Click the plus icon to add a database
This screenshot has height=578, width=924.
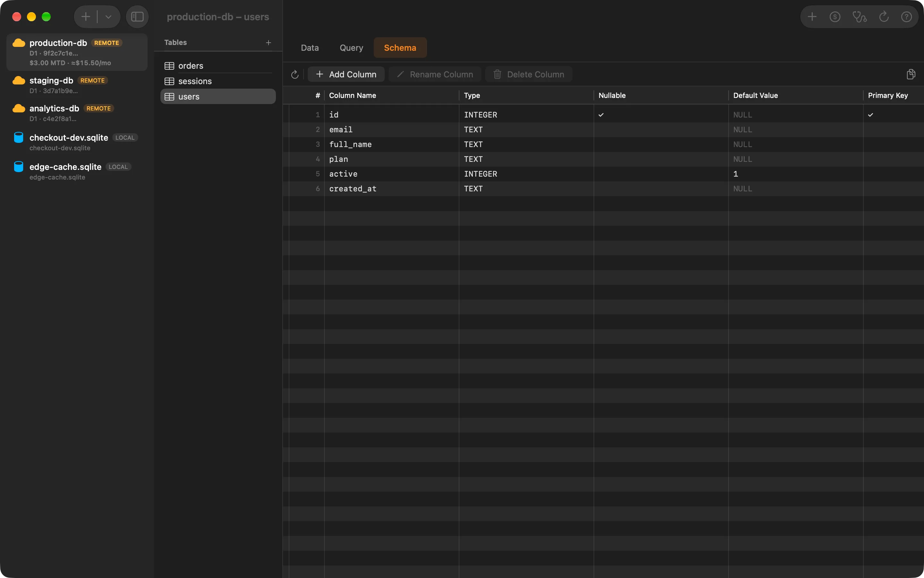86,17
